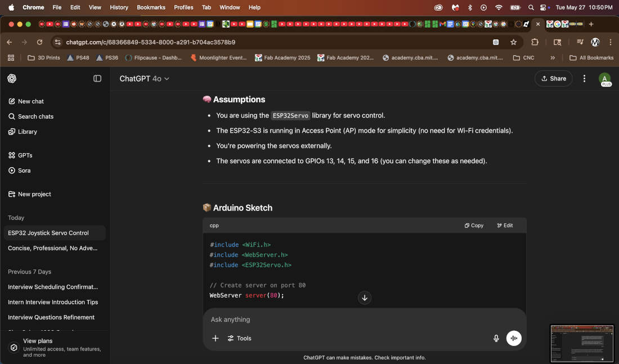Start voice mode with the white button
This screenshot has height=364, width=619.
(x=514, y=338)
